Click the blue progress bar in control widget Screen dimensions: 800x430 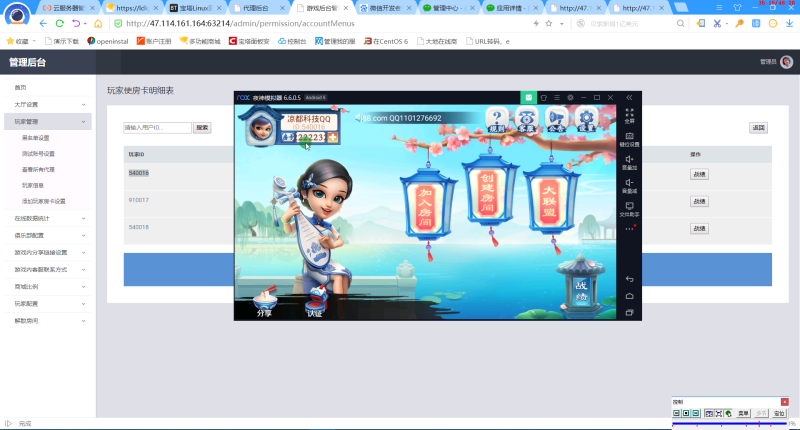730,423
